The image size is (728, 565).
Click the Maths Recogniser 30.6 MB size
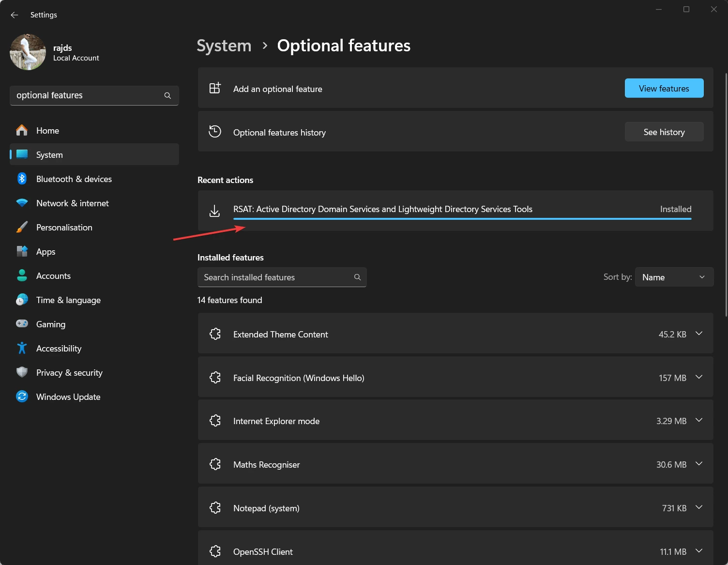[671, 464]
